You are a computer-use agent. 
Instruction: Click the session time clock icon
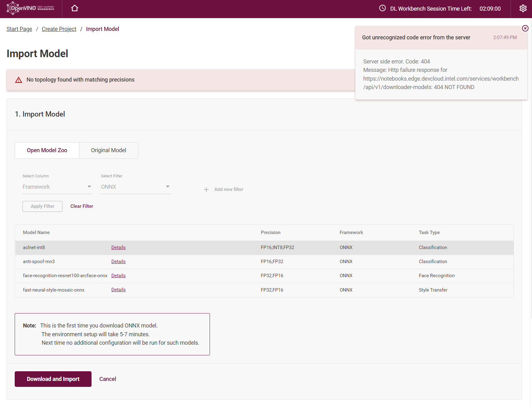tap(382, 8)
